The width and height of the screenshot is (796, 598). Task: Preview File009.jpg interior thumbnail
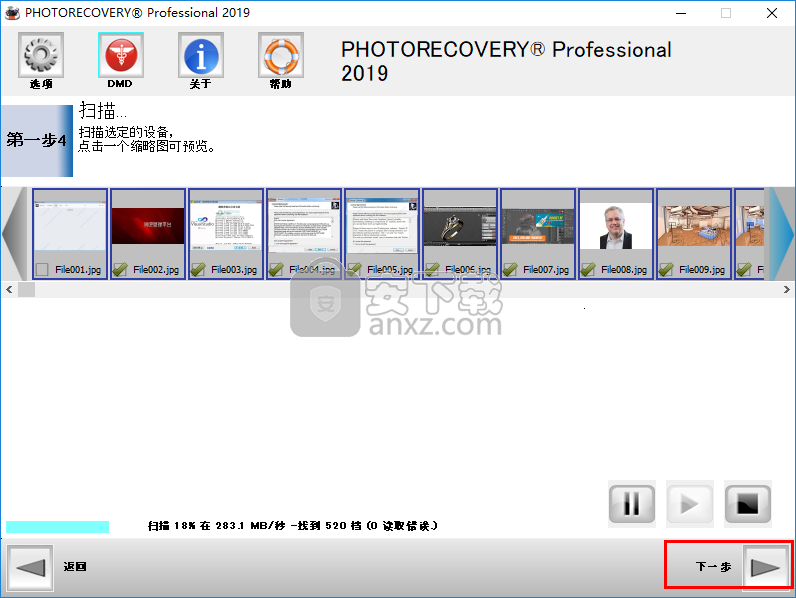pos(694,226)
